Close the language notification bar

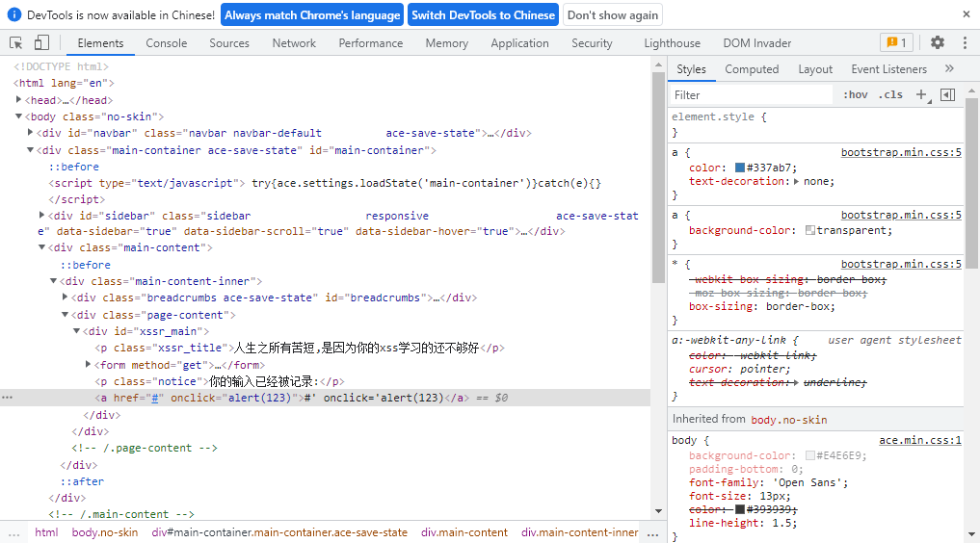966,14
